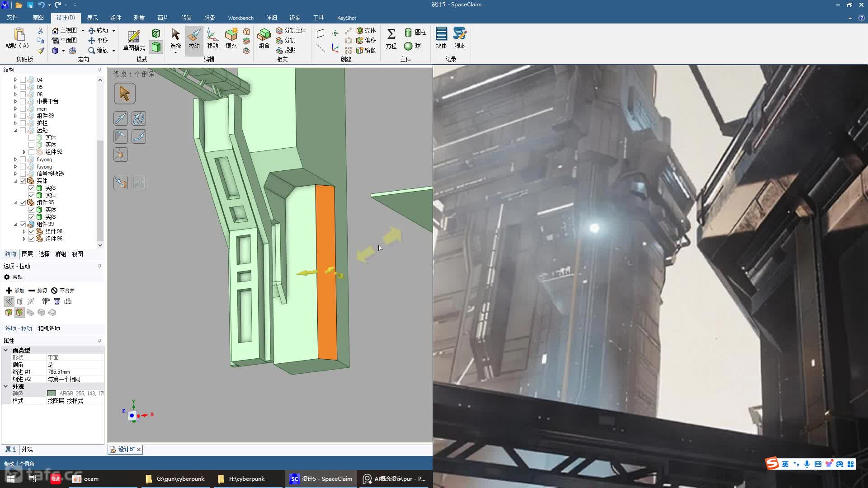Open the 显示 ribbon tab

click(92, 18)
